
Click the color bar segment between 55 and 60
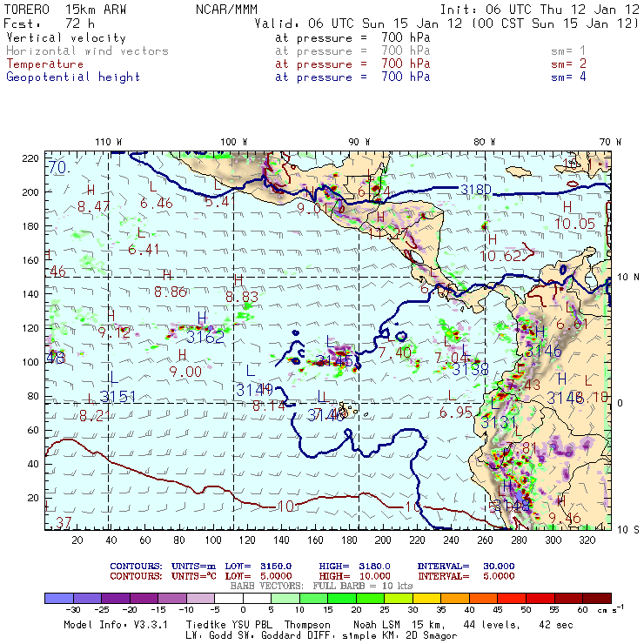(569, 599)
